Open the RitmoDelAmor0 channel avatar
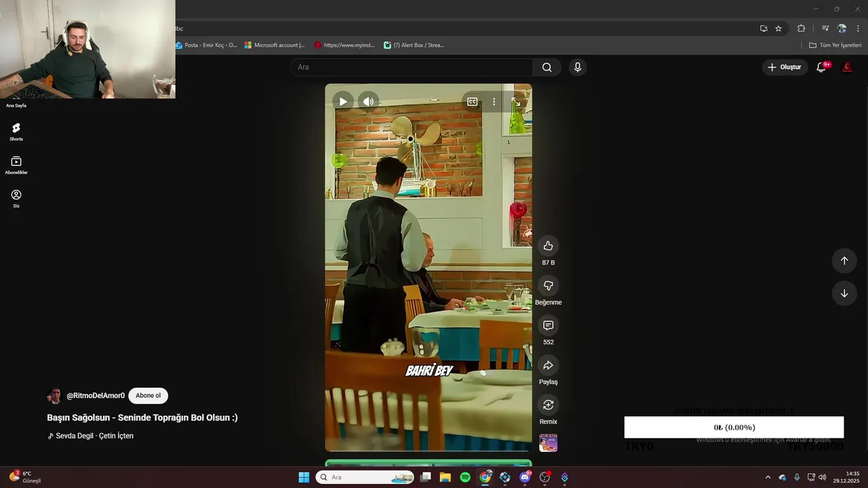 coord(54,396)
